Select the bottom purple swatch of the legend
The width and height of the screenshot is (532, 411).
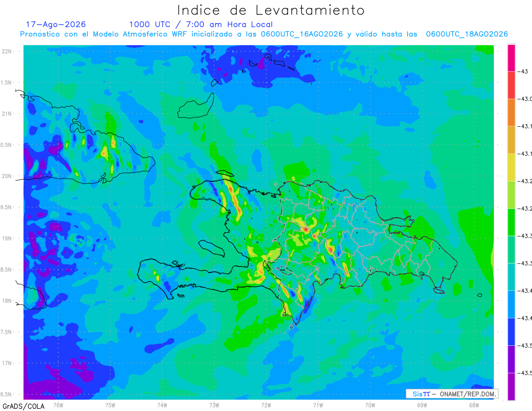[x=511, y=386]
